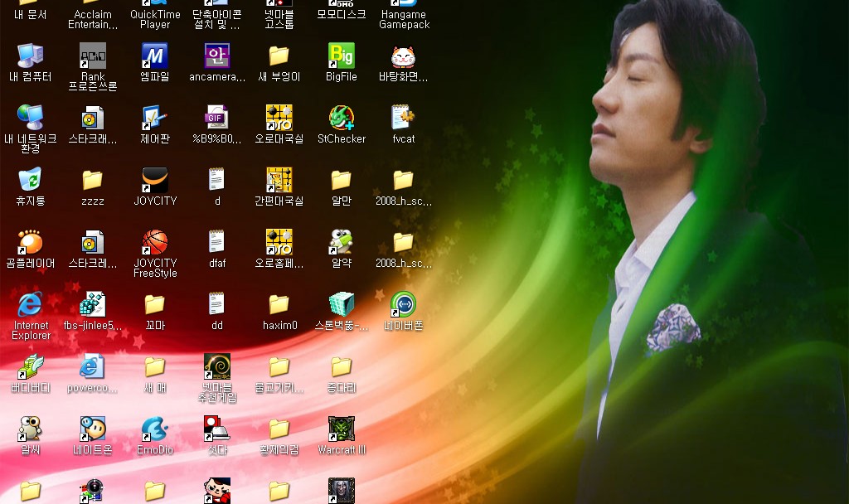Open the powerco... web page file
The height and width of the screenshot is (504, 849).
click(x=93, y=367)
